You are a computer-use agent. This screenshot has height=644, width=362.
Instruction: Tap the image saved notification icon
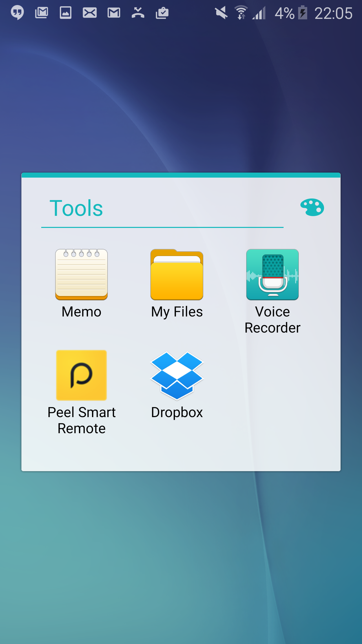(66, 13)
